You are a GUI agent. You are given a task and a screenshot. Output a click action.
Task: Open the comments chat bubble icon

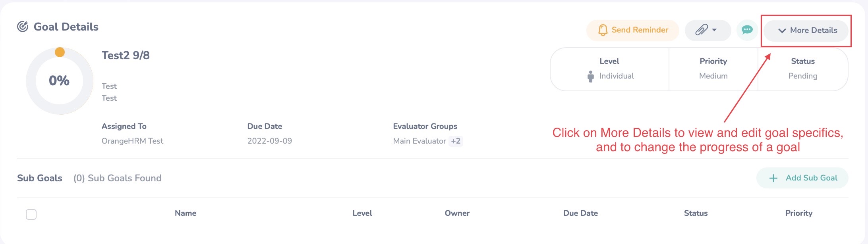click(747, 30)
